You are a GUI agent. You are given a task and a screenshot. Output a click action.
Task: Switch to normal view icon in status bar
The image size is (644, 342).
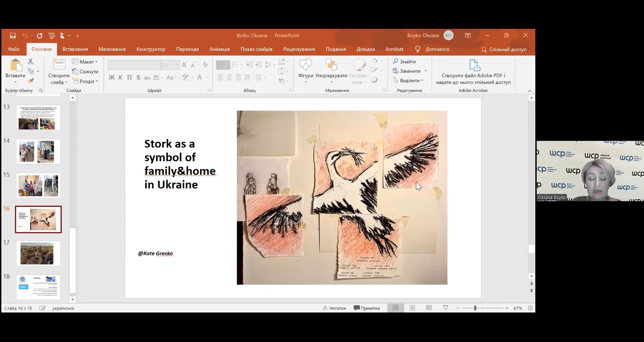pos(396,308)
